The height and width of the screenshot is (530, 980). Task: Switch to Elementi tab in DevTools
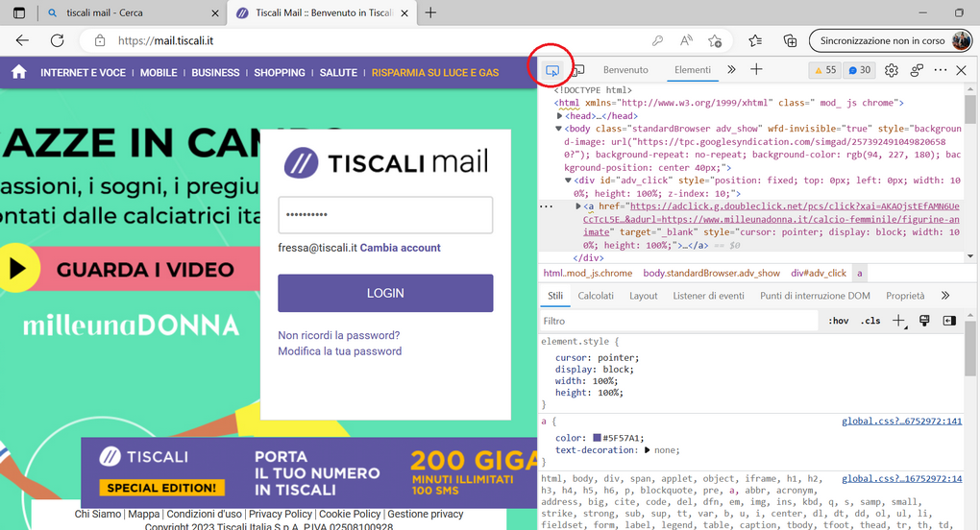[693, 70]
